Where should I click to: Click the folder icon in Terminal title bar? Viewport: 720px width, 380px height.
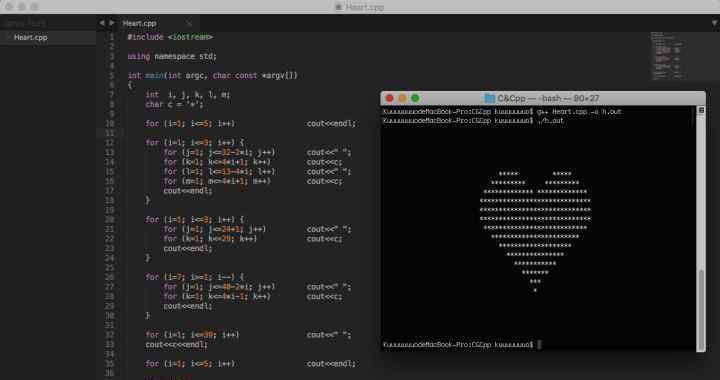click(x=489, y=98)
